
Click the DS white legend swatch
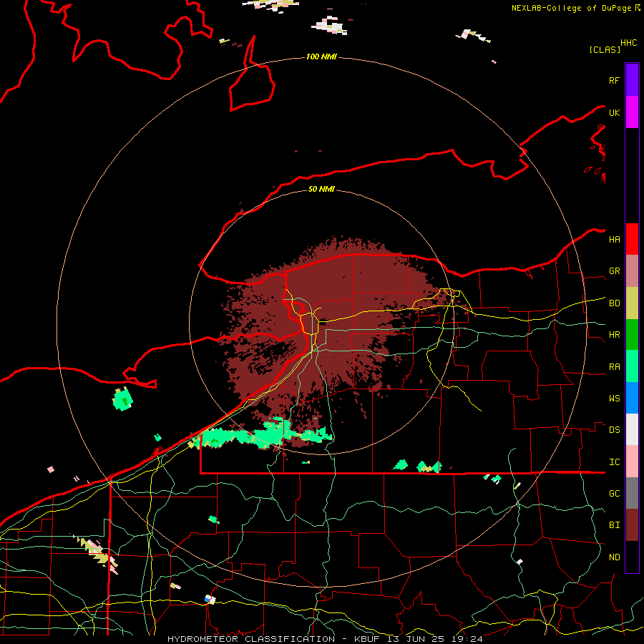pyautogui.click(x=632, y=429)
